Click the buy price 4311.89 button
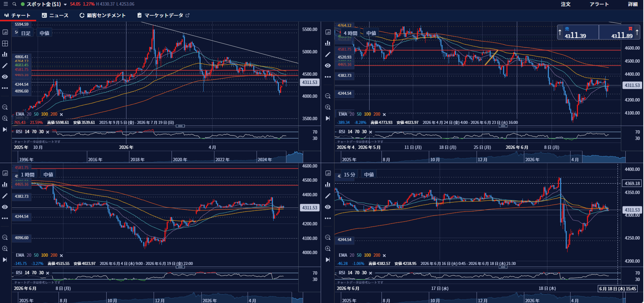 click(619, 32)
